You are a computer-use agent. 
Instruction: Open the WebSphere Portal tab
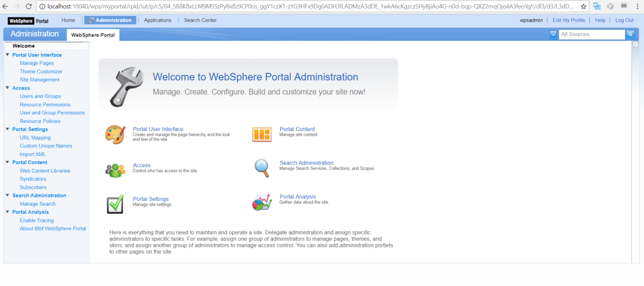coord(93,35)
